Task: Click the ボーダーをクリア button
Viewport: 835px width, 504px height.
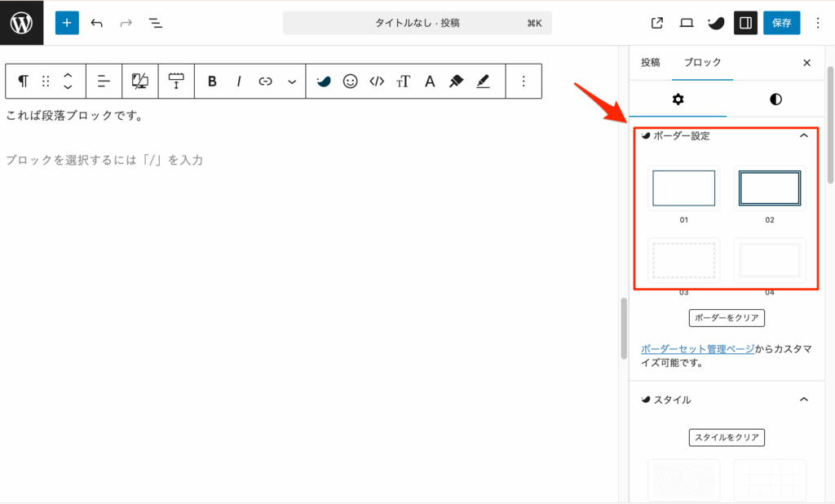Action: click(727, 318)
